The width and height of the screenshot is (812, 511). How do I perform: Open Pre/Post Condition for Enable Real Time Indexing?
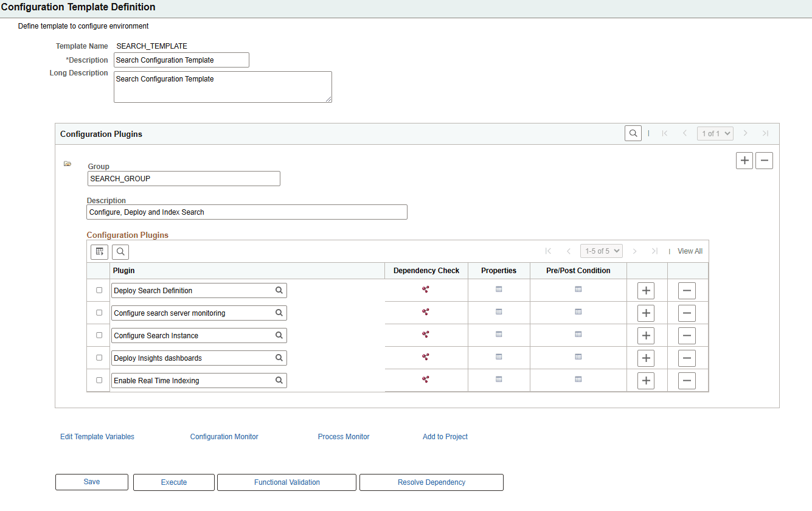coord(578,380)
